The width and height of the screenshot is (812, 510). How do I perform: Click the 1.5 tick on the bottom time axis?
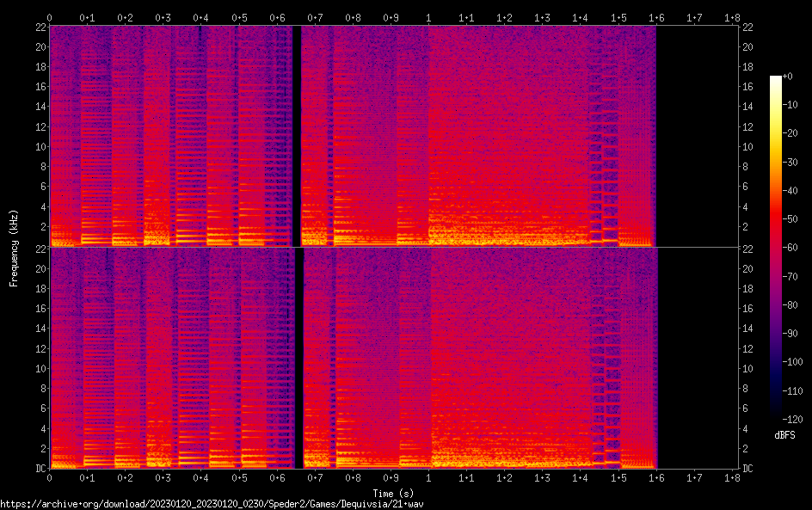[618, 477]
